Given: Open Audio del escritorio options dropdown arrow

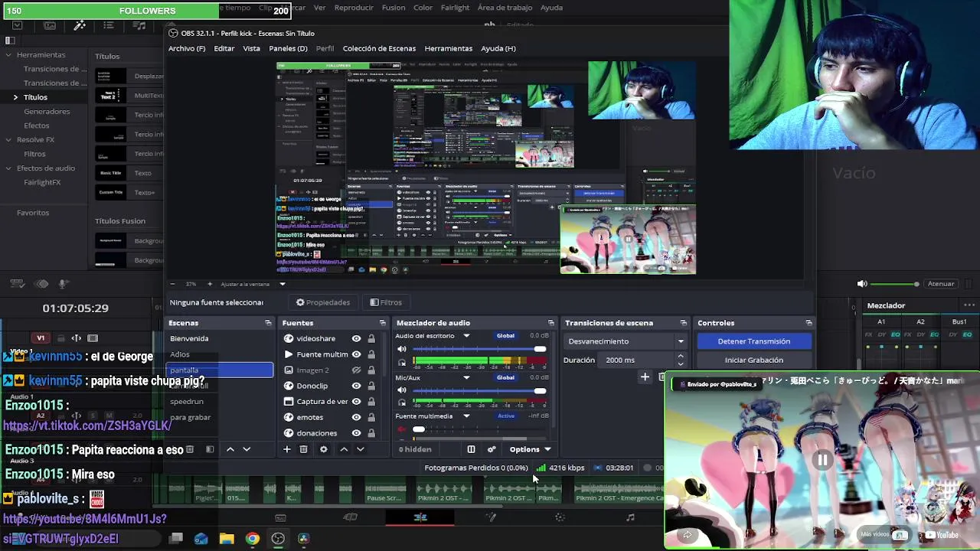Looking at the screenshot, I should (466, 336).
